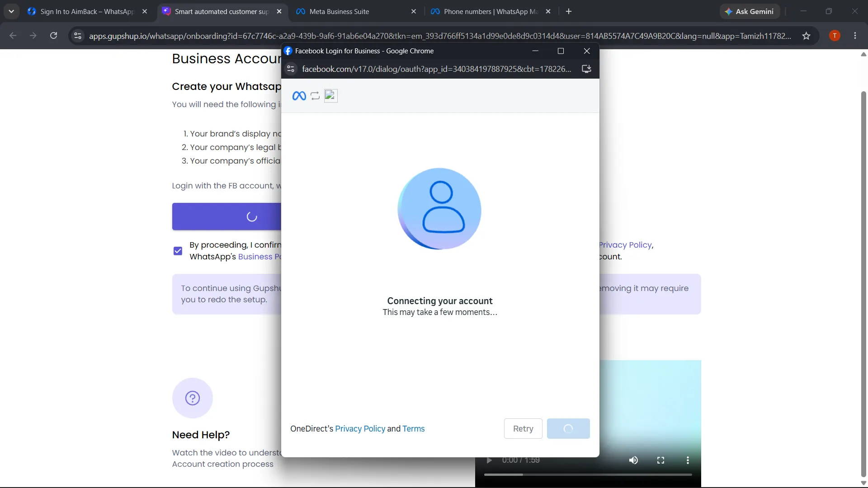868x488 pixels.
Task: Click the popup address bar install icon
Action: pyautogui.click(x=586, y=69)
